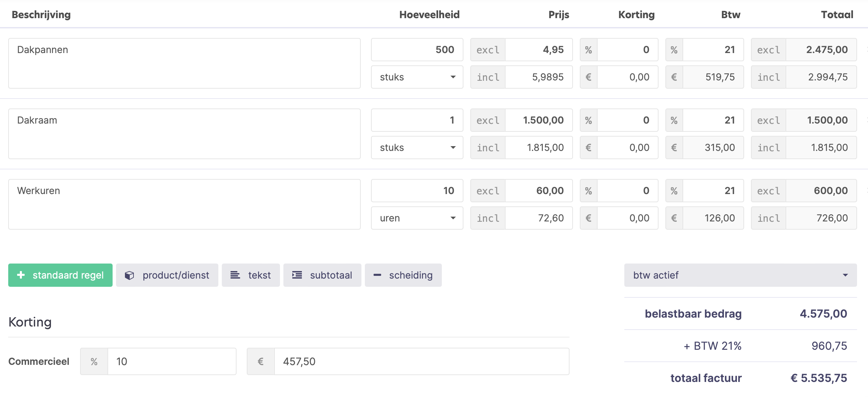Edit Dakpannen discount percentage field
Viewport: 868px width, 397px height.
click(628, 50)
